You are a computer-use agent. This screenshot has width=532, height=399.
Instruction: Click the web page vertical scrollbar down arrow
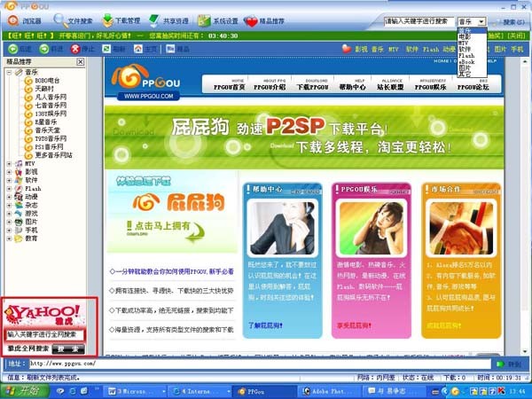(x=526, y=351)
